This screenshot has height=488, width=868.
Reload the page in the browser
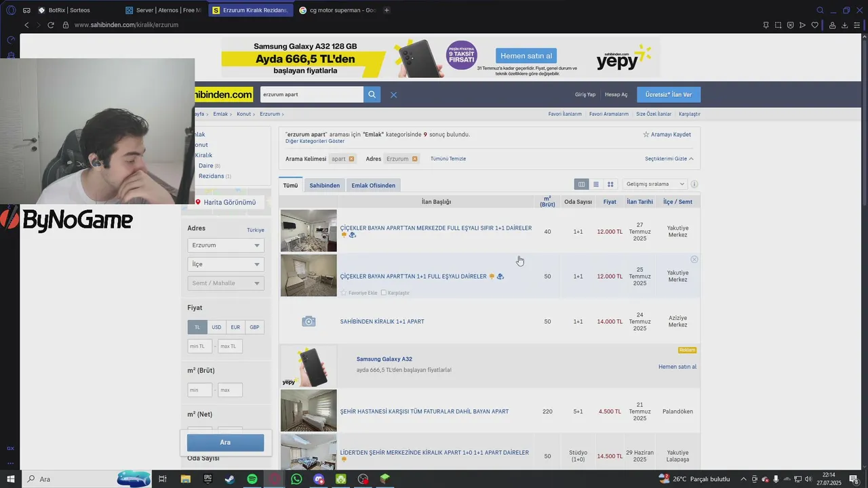tap(50, 25)
